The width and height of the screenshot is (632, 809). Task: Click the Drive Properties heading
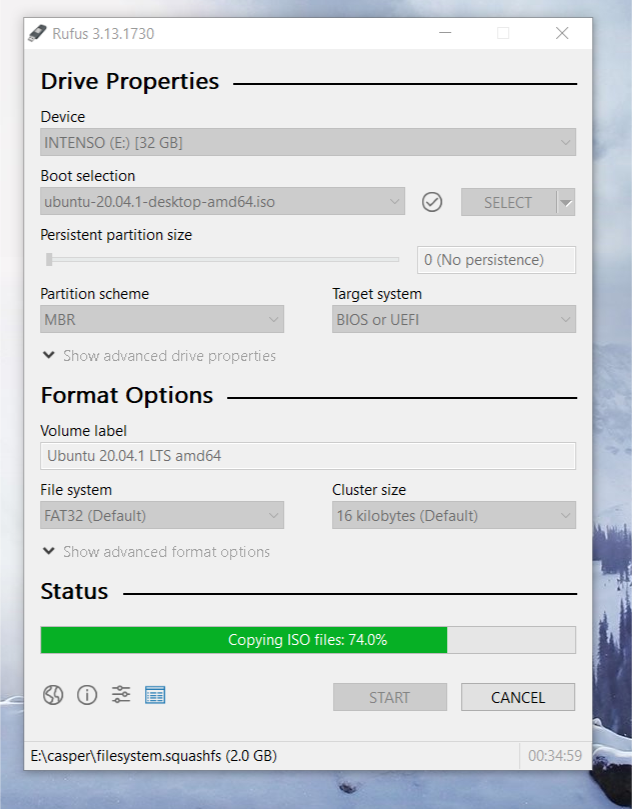[x=130, y=82]
